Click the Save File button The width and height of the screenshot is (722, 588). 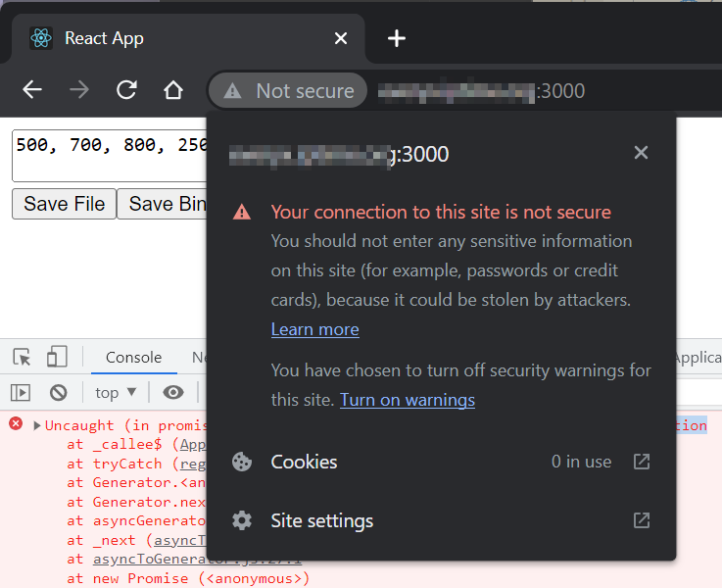pos(64,204)
